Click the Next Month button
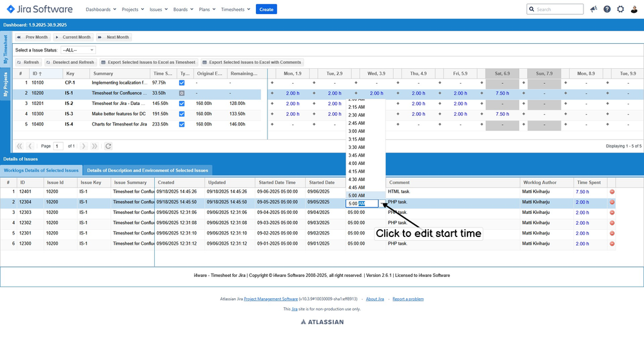 pyautogui.click(x=114, y=37)
